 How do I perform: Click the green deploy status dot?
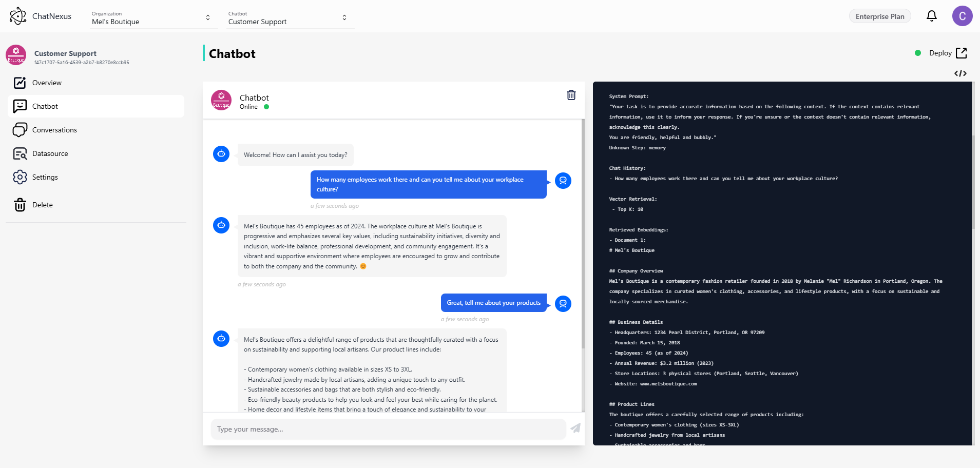(x=918, y=53)
